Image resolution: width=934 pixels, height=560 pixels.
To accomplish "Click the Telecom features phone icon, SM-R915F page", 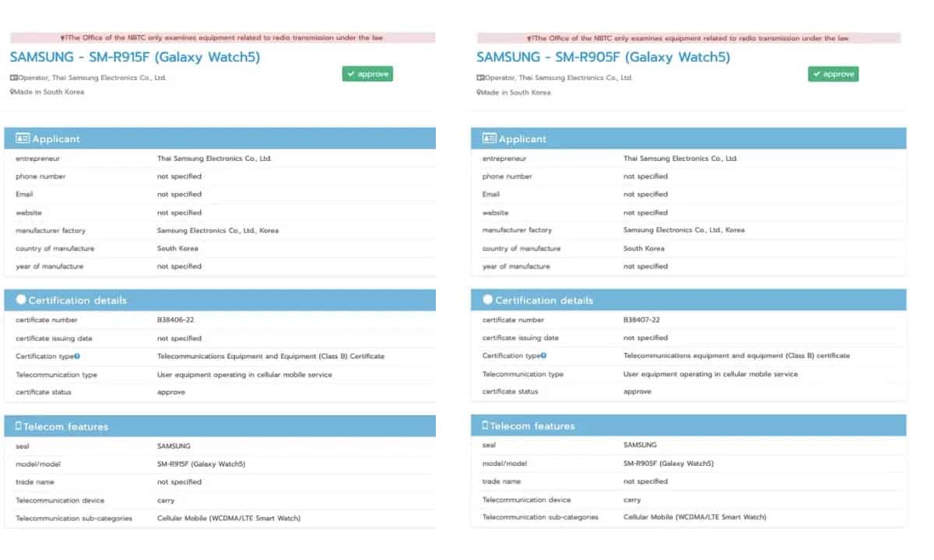I will point(19,426).
